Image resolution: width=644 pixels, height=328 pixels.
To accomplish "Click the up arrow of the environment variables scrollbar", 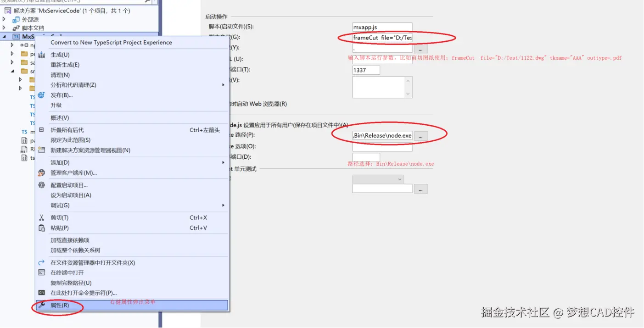I will (409, 81).
